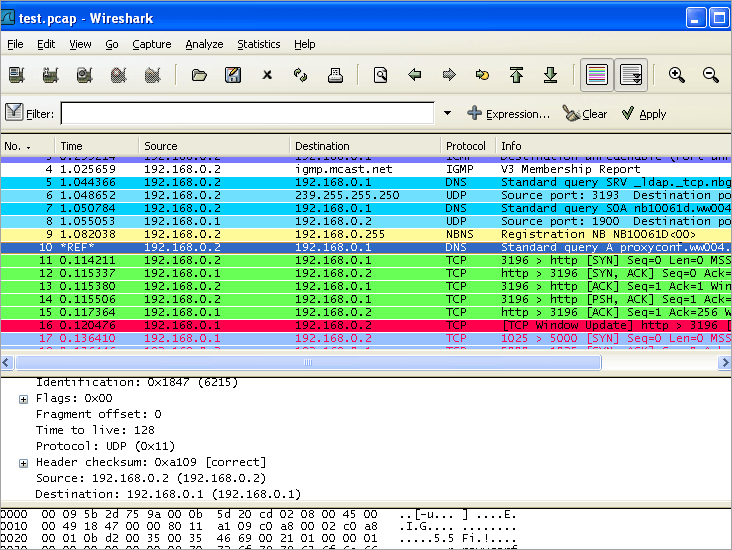732x550 pixels.
Task: Start a new live capture icon
Action: (x=84, y=75)
